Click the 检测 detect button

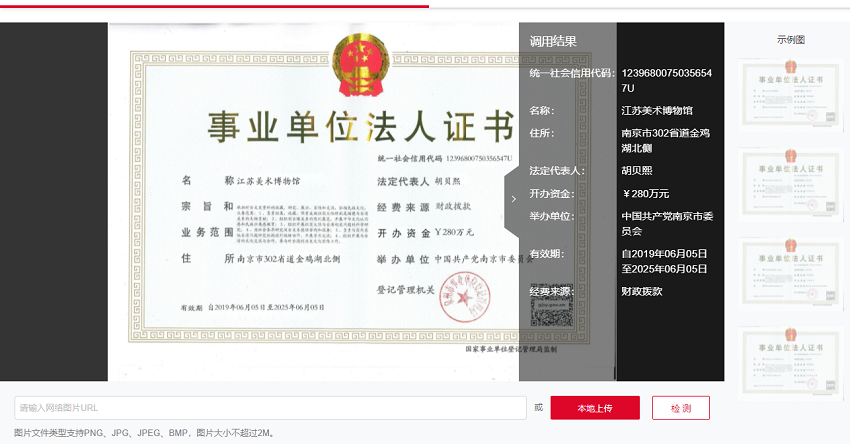pyautogui.click(x=680, y=408)
